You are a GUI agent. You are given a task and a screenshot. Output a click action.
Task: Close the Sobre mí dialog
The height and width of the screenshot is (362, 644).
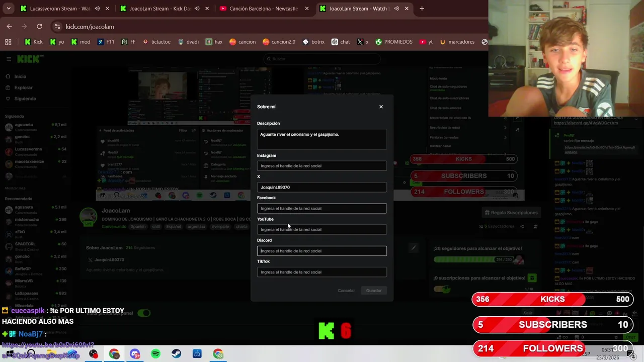(x=381, y=107)
